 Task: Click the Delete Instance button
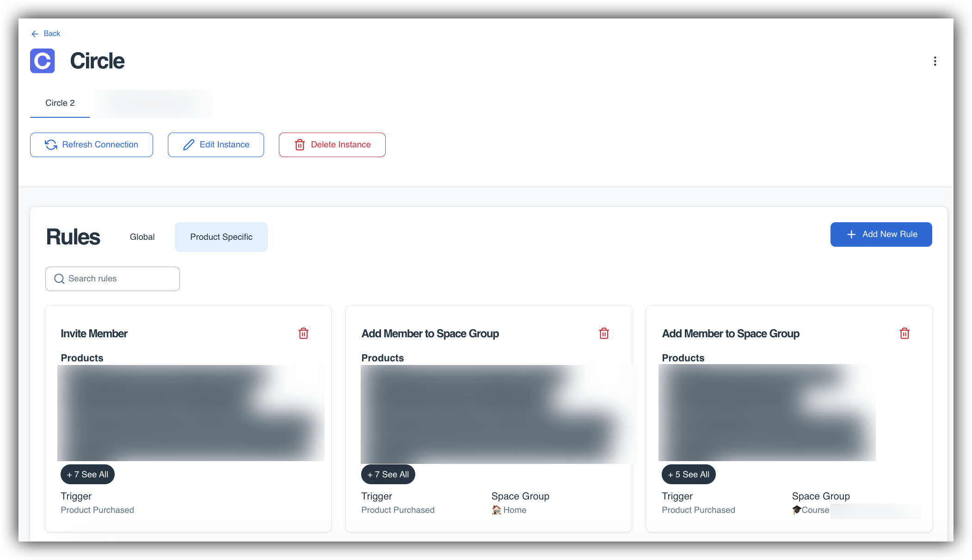click(332, 145)
